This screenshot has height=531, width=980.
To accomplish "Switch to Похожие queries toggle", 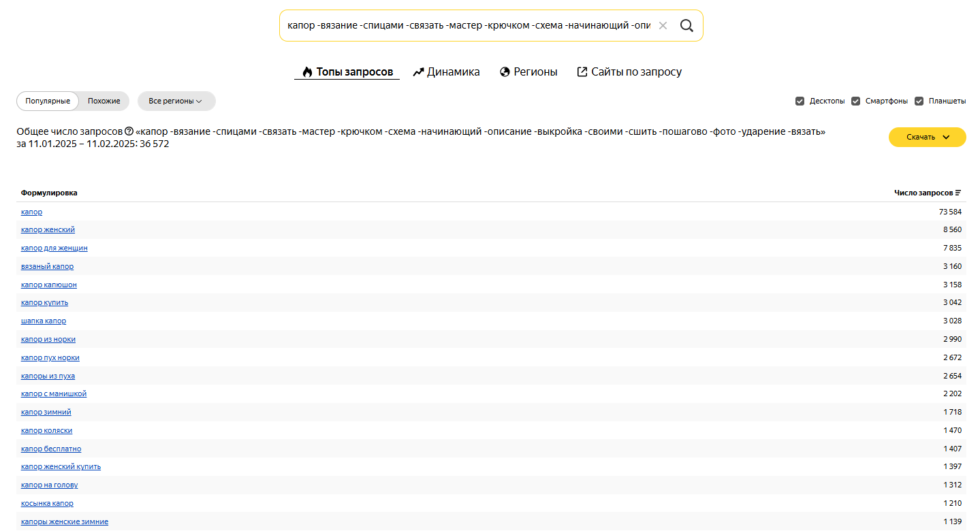I will click(104, 101).
